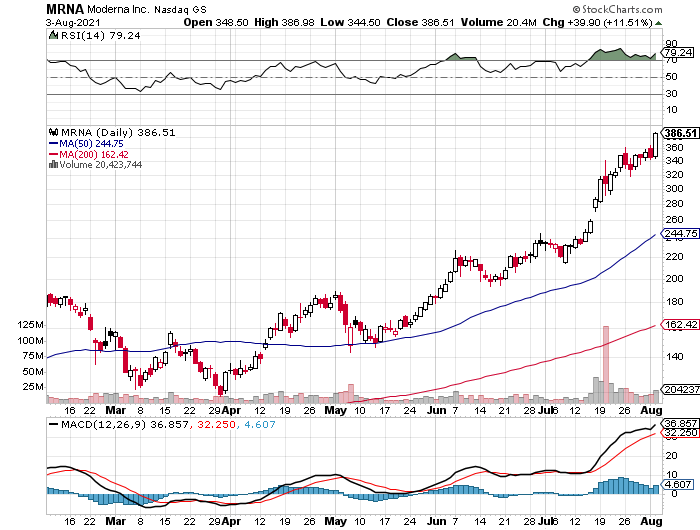Screen dimensions: 700x530
Task: Click the 4.607 histogram value tag
Action: pyautogui.click(x=677, y=484)
